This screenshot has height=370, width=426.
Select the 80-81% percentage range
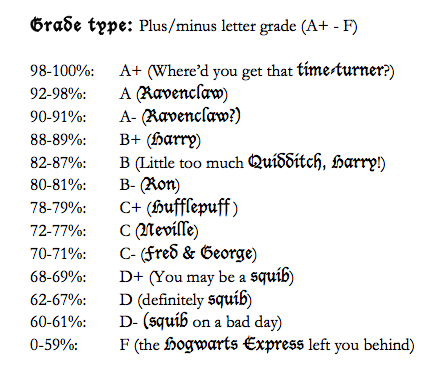point(58,185)
